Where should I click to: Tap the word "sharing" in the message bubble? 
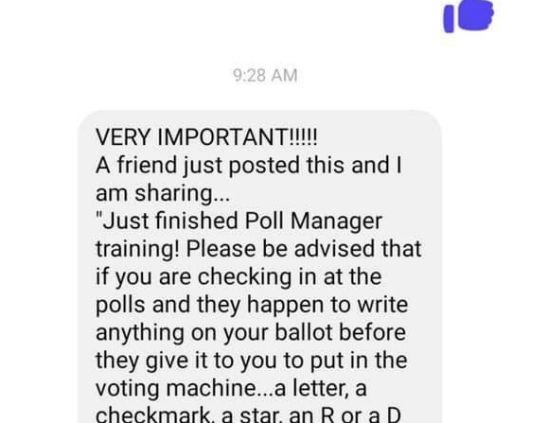click(173, 194)
